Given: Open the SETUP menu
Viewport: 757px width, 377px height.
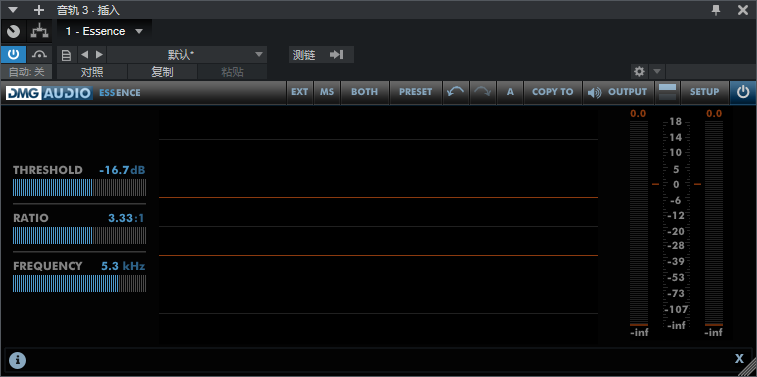Looking at the screenshot, I should point(704,92).
